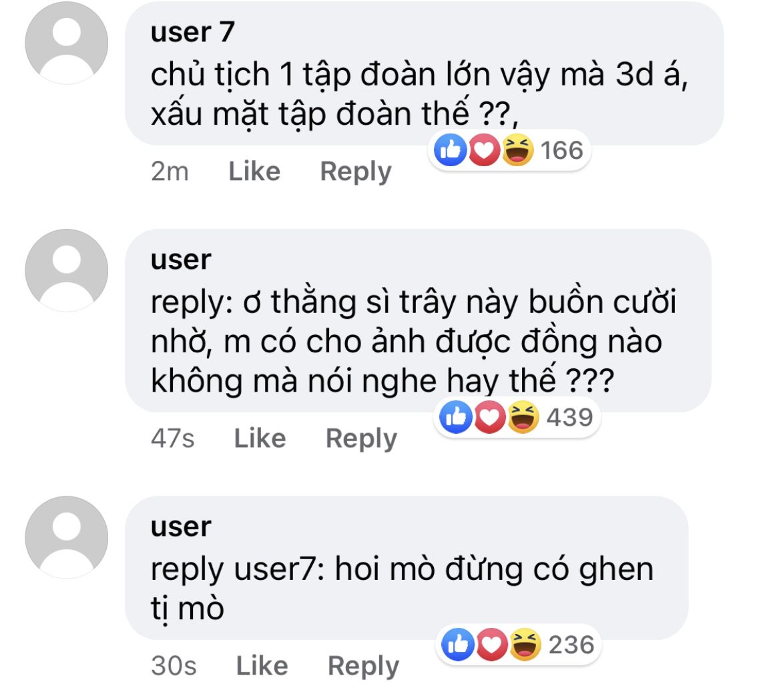Open the reaction count 439
The height and width of the screenshot is (700, 781).
(569, 417)
